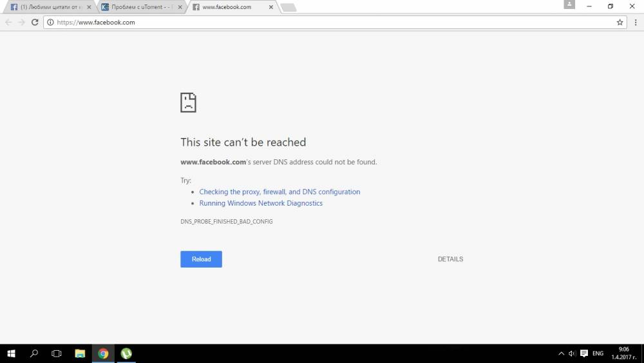Open File Explorer from taskbar
Viewport: 644px width, 363px height.
tap(80, 353)
